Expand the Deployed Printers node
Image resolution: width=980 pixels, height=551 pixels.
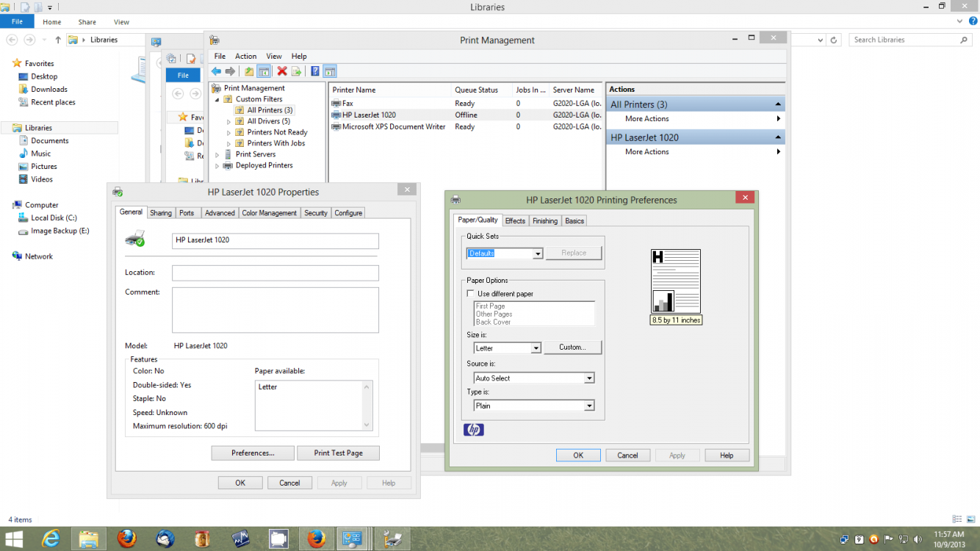217,166
